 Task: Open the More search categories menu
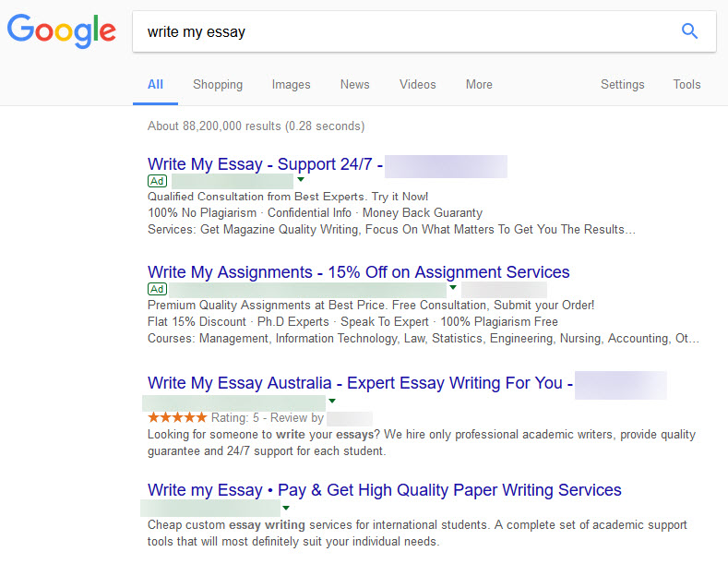(479, 84)
